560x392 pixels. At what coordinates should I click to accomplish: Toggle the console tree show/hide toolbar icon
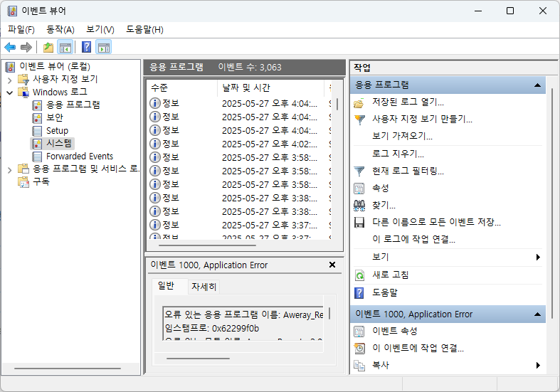coord(65,47)
